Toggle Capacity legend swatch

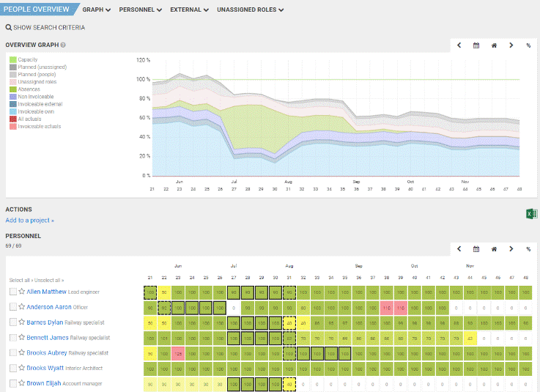(13, 59)
